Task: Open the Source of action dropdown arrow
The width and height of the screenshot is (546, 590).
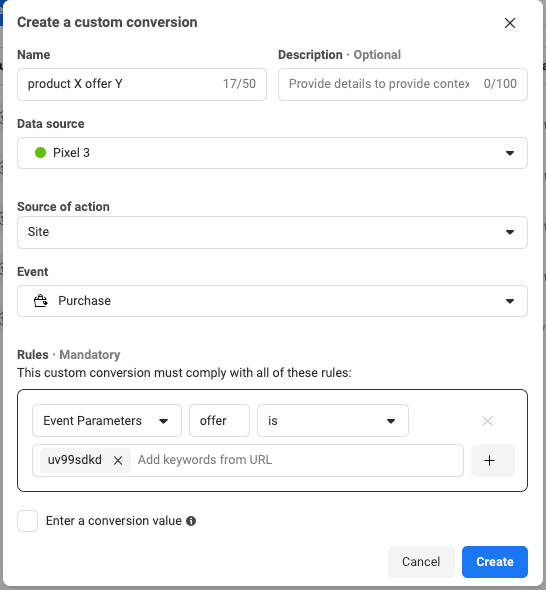Action: coord(510,232)
